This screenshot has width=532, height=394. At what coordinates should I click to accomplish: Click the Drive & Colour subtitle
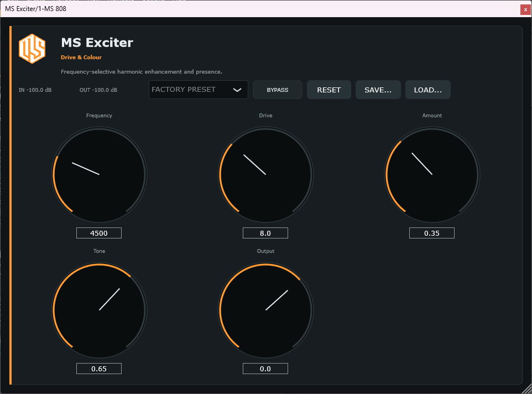[x=81, y=58]
